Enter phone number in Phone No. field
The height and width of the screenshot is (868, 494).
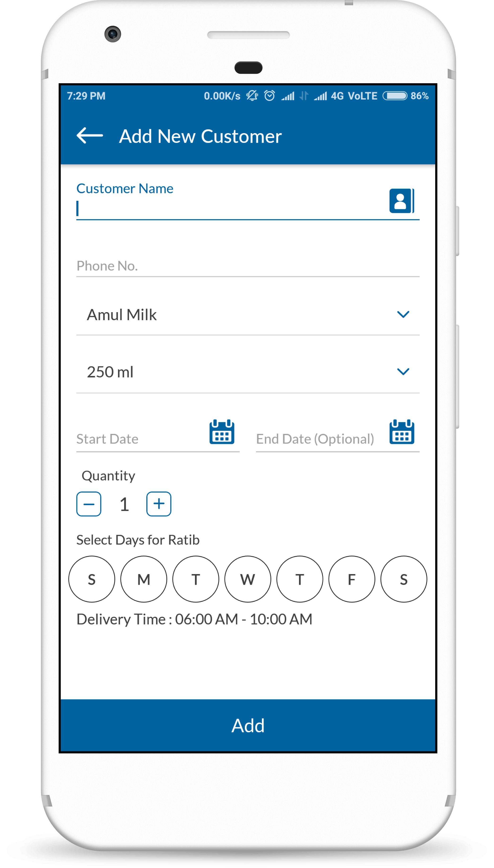tap(247, 265)
